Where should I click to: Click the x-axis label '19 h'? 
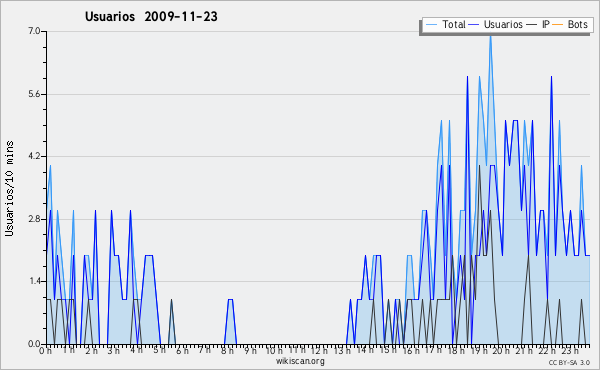479,351
